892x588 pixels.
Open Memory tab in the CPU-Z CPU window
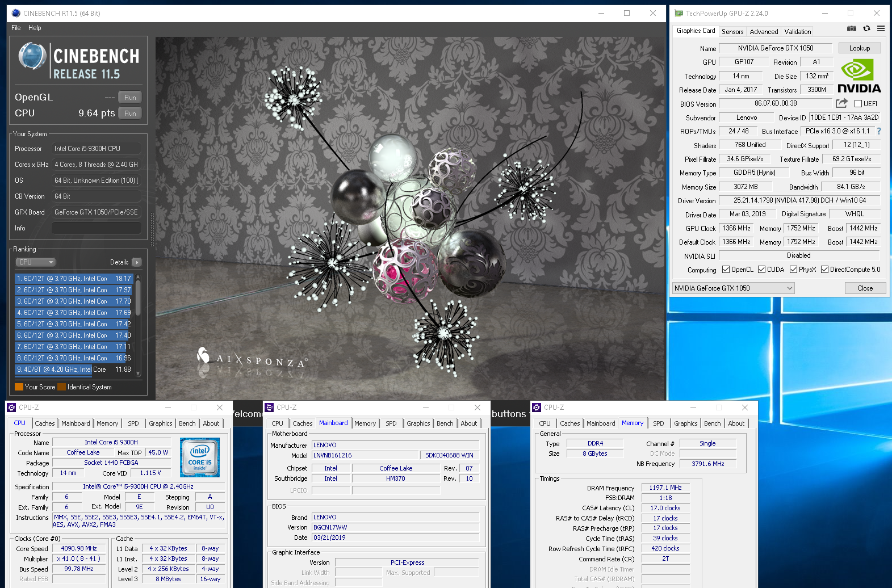click(107, 423)
